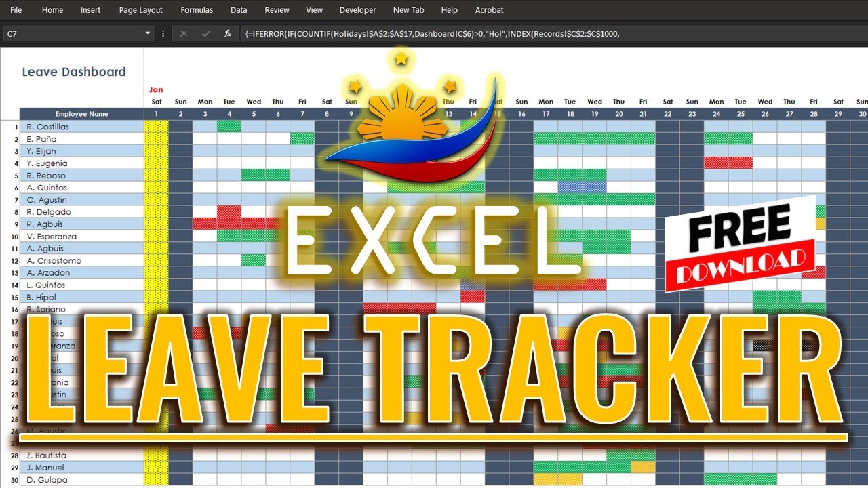This screenshot has width=868, height=488.
Task: Select employee R. Costillas
Action: coord(81,127)
